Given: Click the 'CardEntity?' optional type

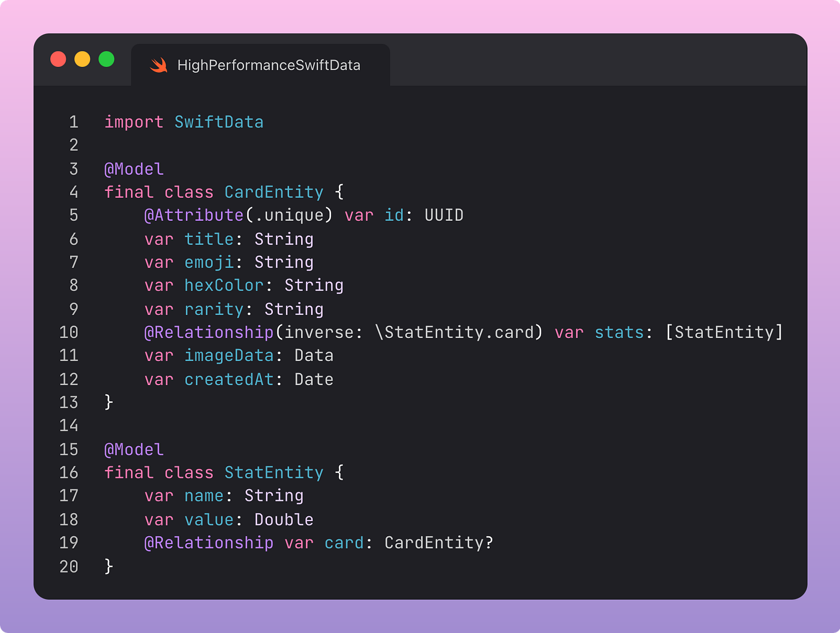Looking at the screenshot, I should [439, 543].
